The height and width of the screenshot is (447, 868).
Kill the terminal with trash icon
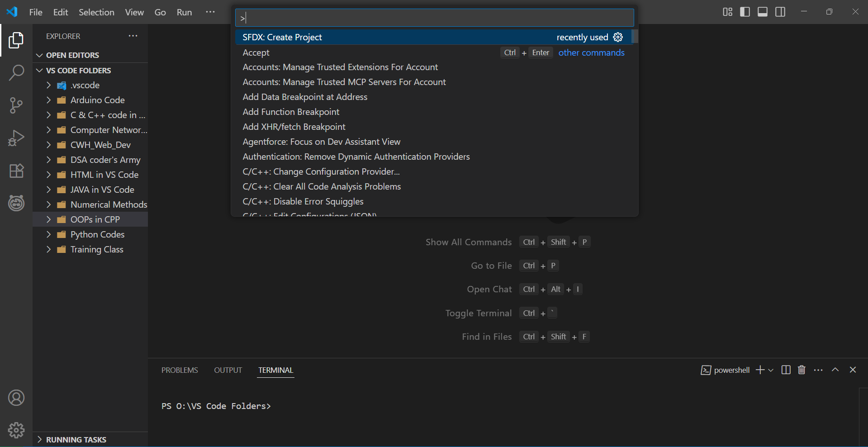[802, 370]
